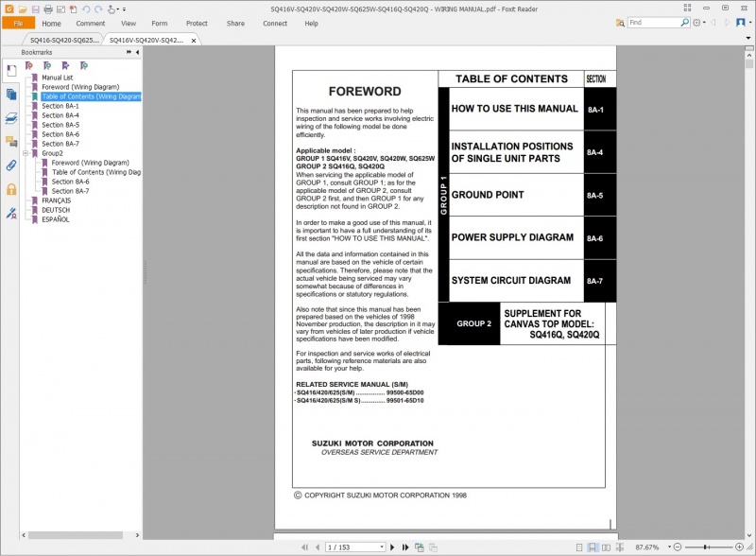Select the Bookmarks panel icon in sidebar
Image resolution: width=756 pixels, height=556 pixels.
point(11,71)
